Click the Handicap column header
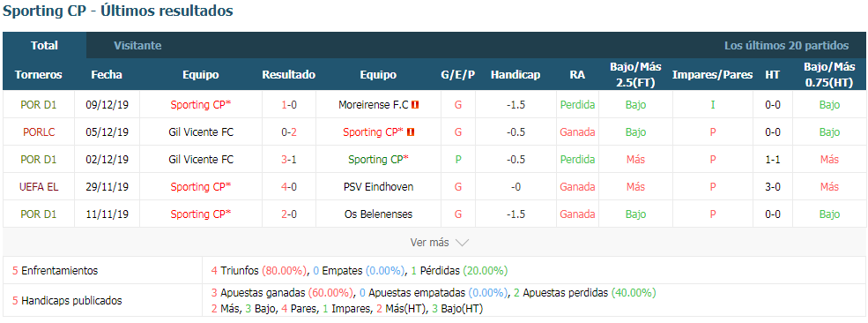The height and width of the screenshot is (323, 868). [516, 75]
